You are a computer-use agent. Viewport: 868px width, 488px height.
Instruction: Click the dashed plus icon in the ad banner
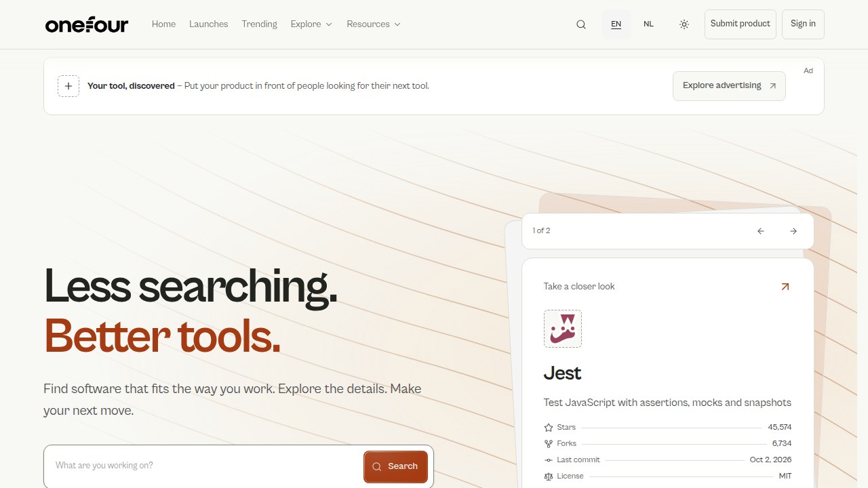(x=68, y=86)
